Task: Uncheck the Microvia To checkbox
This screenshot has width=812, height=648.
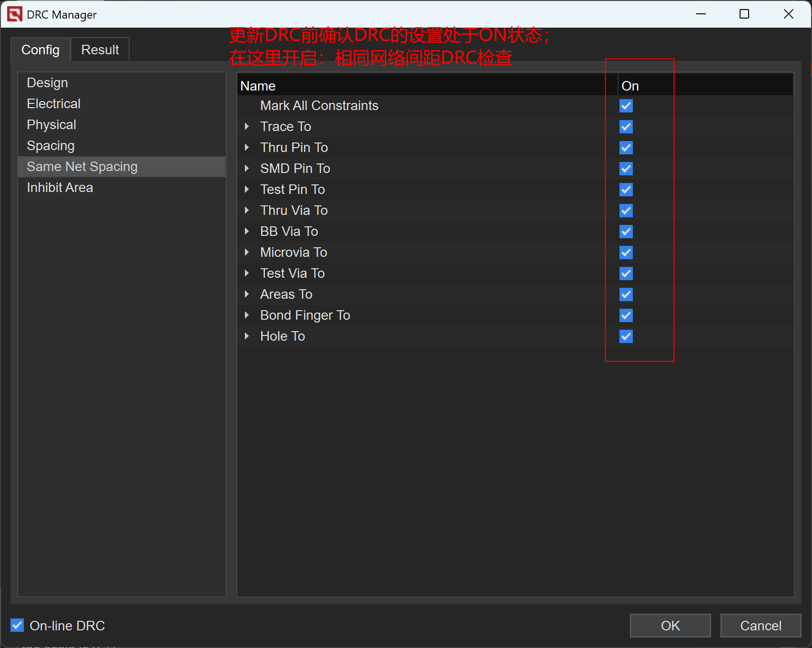Action: [x=626, y=253]
